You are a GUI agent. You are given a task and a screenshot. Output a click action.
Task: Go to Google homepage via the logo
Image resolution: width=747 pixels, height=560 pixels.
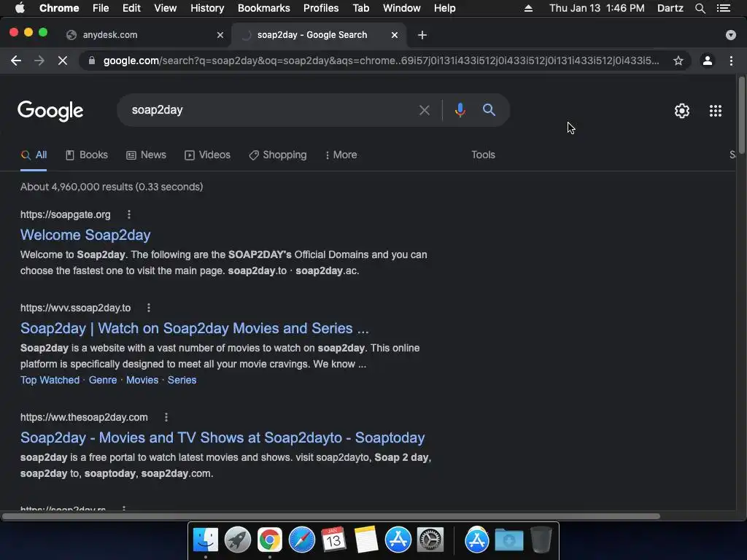(x=50, y=111)
